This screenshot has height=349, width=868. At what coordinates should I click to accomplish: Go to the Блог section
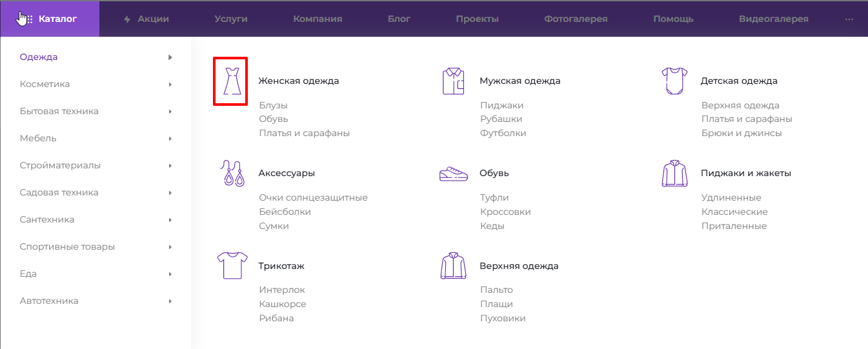tap(399, 19)
